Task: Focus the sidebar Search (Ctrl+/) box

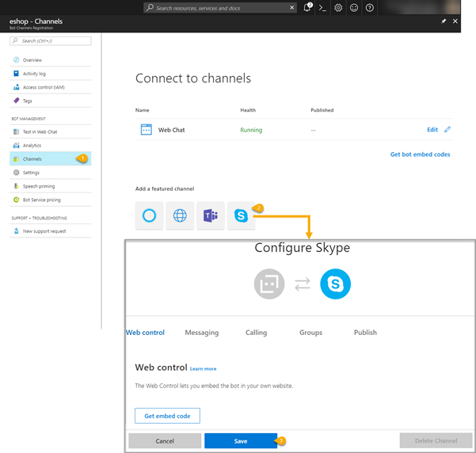Action: pyautogui.click(x=51, y=40)
